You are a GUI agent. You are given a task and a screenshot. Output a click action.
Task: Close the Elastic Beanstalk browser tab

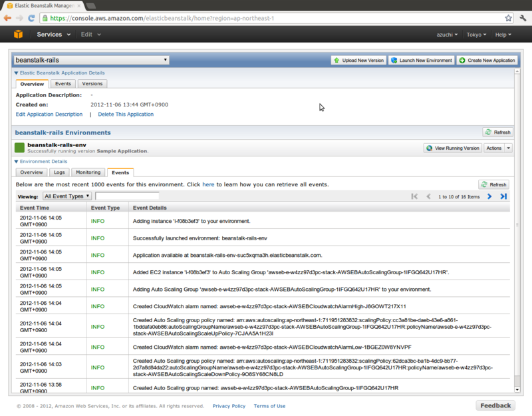pos(79,6)
